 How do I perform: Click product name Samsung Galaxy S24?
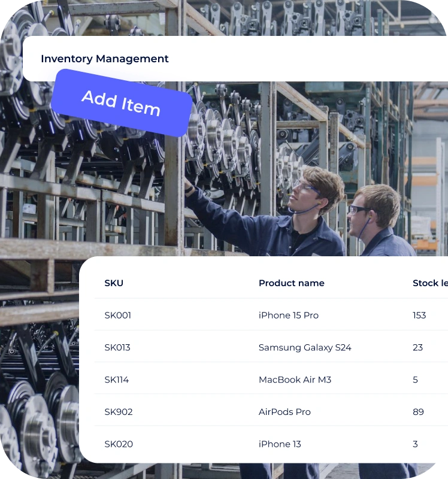[x=305, y=348]
